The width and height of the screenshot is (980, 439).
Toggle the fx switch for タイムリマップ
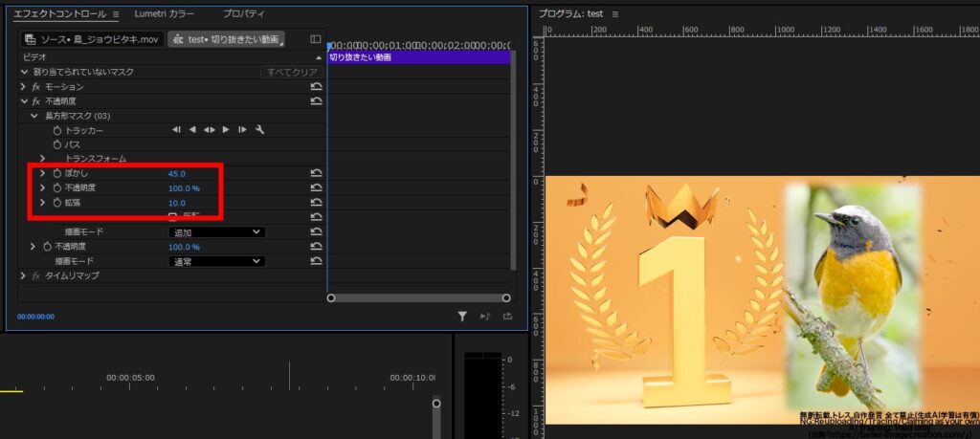pyautogui.click(x=36, y=275)
